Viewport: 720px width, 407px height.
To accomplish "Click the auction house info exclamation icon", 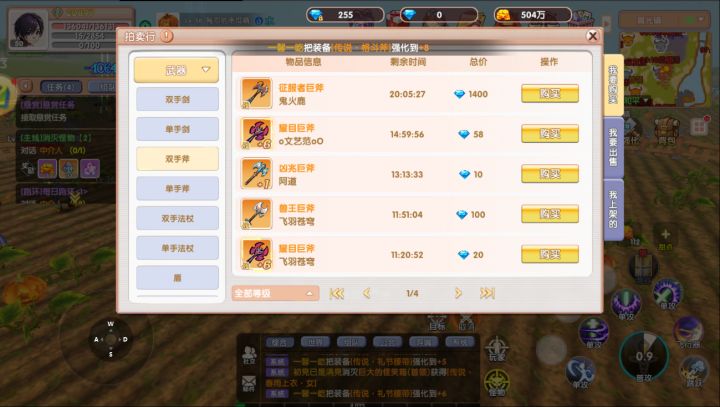I will click(167, 36).
